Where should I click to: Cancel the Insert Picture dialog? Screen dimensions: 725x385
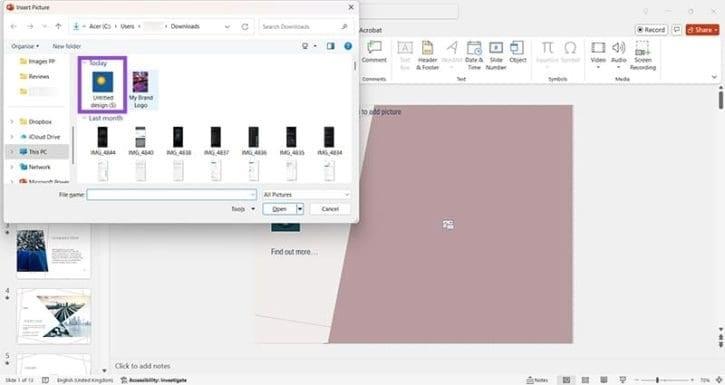(330, 209)
